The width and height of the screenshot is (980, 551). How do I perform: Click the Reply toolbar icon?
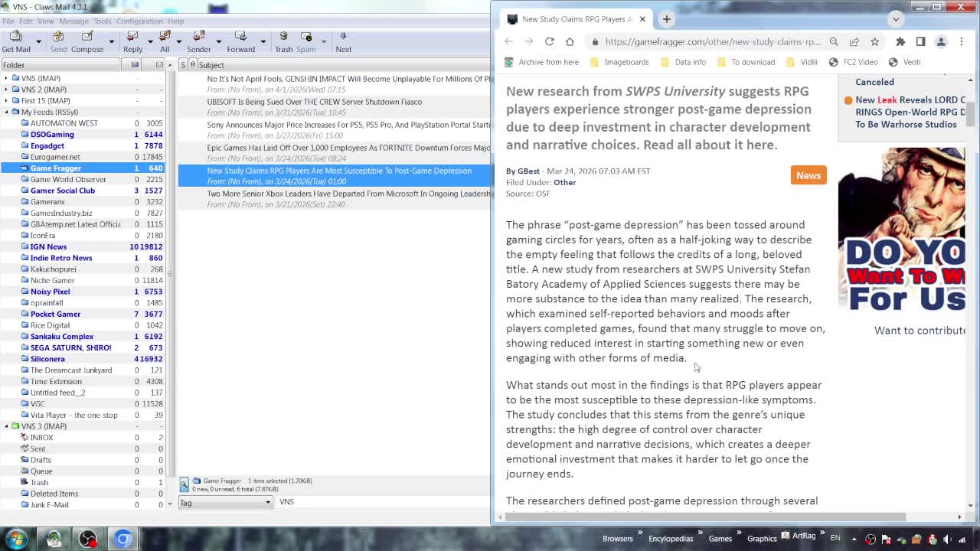[x=131, y=37]
